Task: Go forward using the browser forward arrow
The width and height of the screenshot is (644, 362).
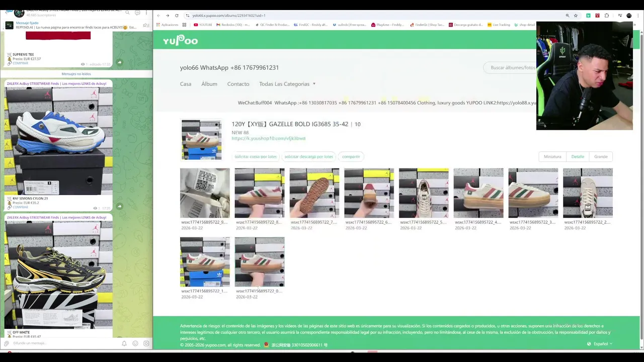Action: click(168, 16)
